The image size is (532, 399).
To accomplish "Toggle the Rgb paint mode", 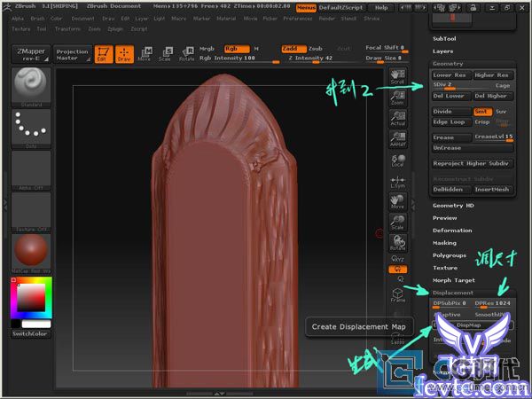I will [237, 49].
